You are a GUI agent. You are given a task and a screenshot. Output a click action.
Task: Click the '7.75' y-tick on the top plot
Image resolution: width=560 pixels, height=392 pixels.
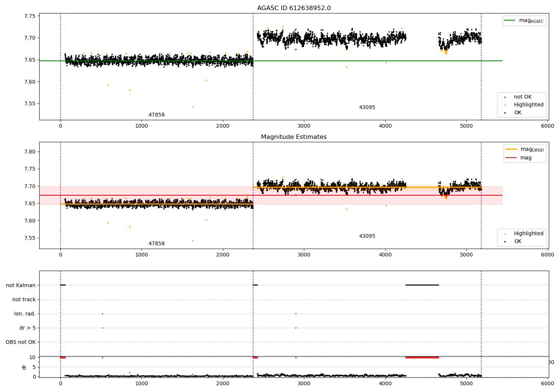pos(30,16)
